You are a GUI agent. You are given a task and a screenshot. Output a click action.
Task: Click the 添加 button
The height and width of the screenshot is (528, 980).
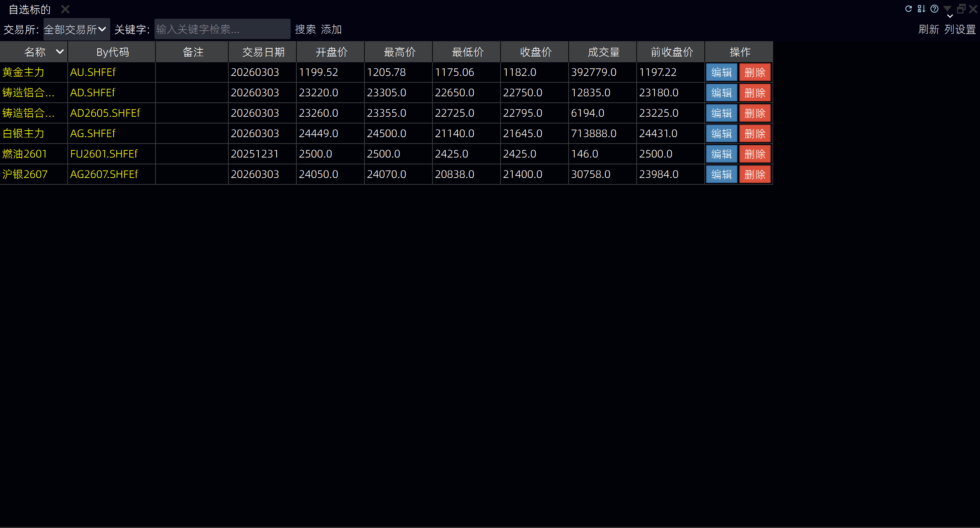click(331, 29)
